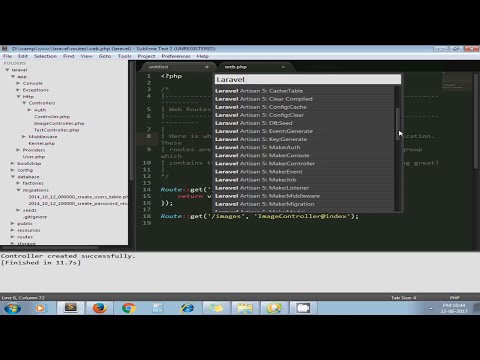The height and width of the screenshot is (360, 480).
Task: Open the File menu
Action: (7, 56)
